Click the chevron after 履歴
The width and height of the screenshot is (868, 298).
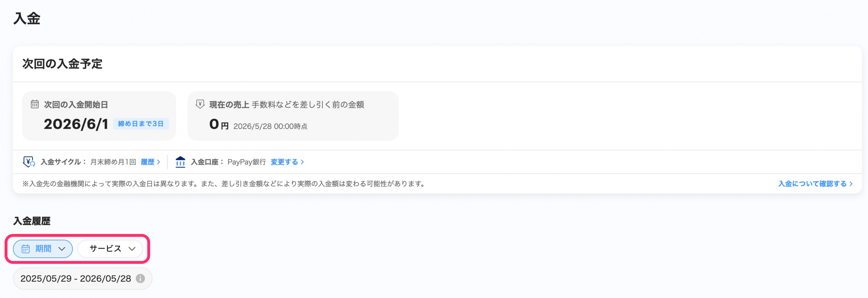tap(158, 162)
